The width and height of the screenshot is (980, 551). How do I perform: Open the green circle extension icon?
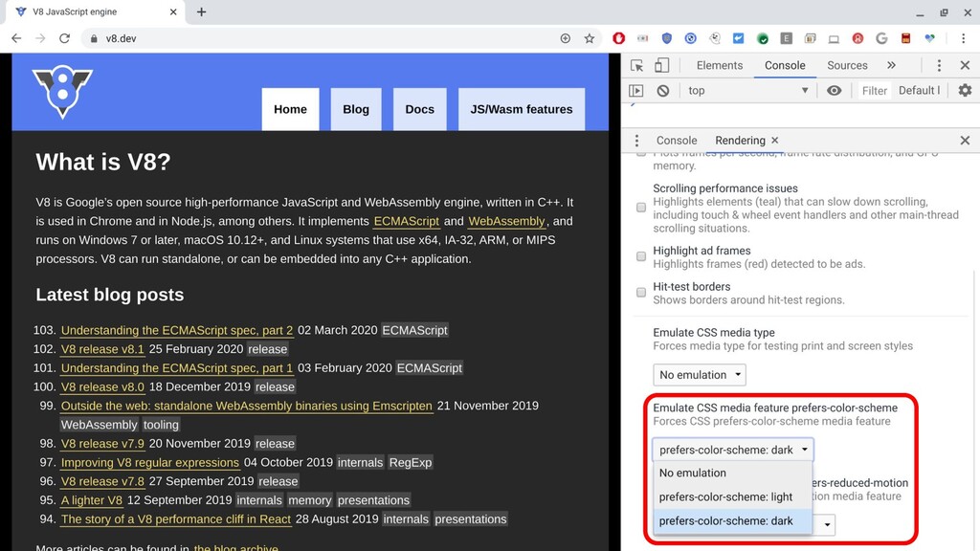(763, 38)
